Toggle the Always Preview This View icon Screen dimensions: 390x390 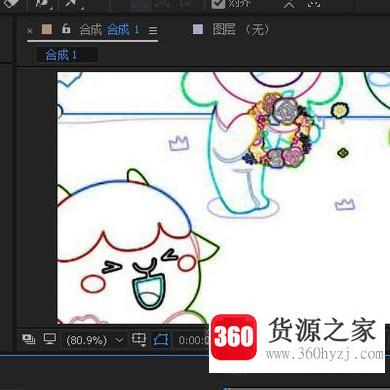coord(29,339)
